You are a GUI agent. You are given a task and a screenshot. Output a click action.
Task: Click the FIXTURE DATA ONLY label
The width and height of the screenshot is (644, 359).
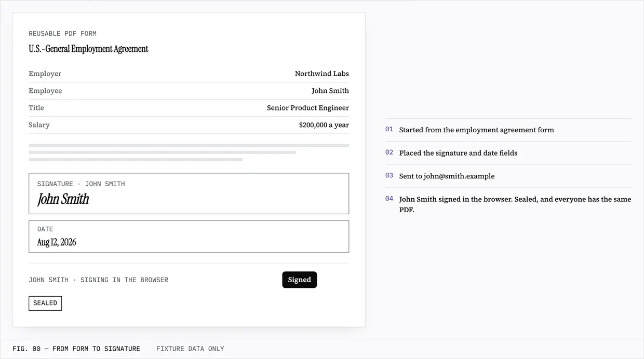pyautogui.click(x=190, y=349)
